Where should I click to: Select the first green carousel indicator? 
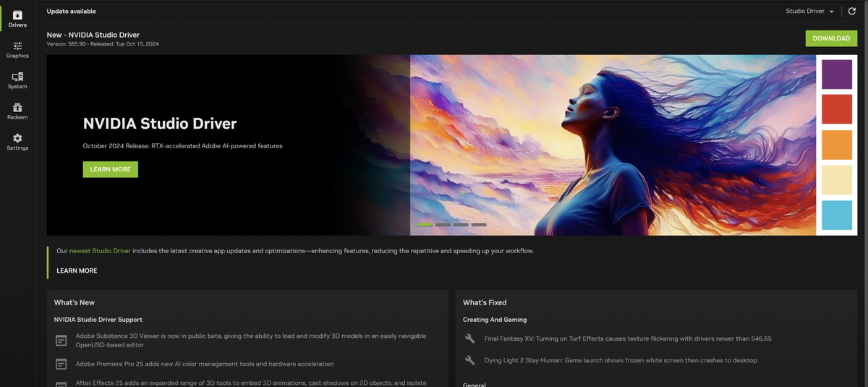click(x=425, y=224)
